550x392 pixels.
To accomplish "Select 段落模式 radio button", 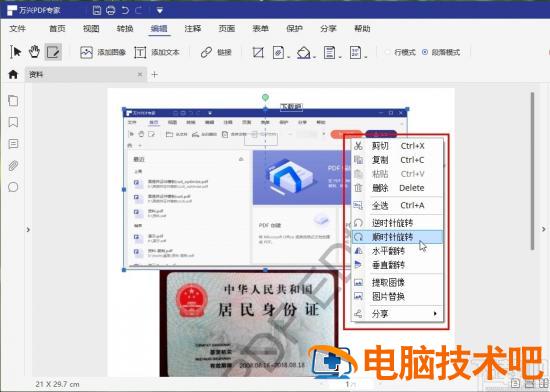I will (425, 52).
